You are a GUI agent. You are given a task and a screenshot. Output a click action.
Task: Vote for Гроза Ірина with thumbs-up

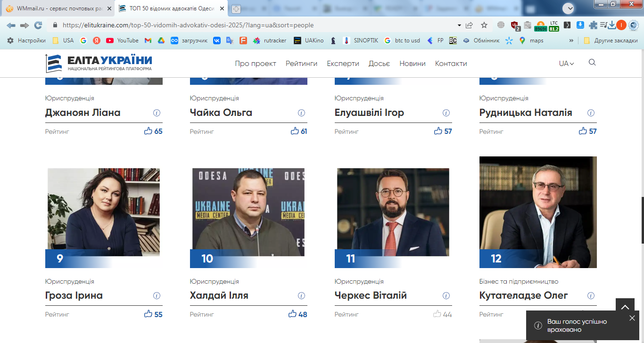pyautogui.click(x=148, y=314)
